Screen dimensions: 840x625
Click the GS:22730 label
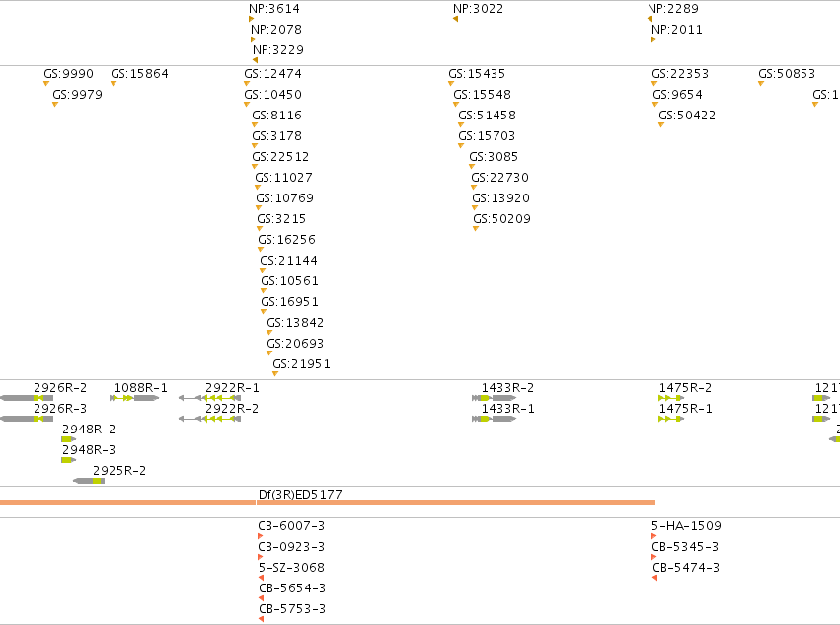(500, 178)
